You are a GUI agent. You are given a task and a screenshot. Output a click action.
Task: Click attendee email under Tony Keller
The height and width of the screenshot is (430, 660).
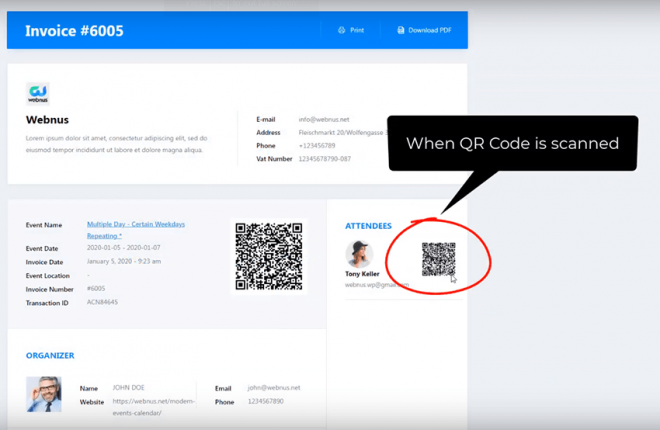point(377,285)
